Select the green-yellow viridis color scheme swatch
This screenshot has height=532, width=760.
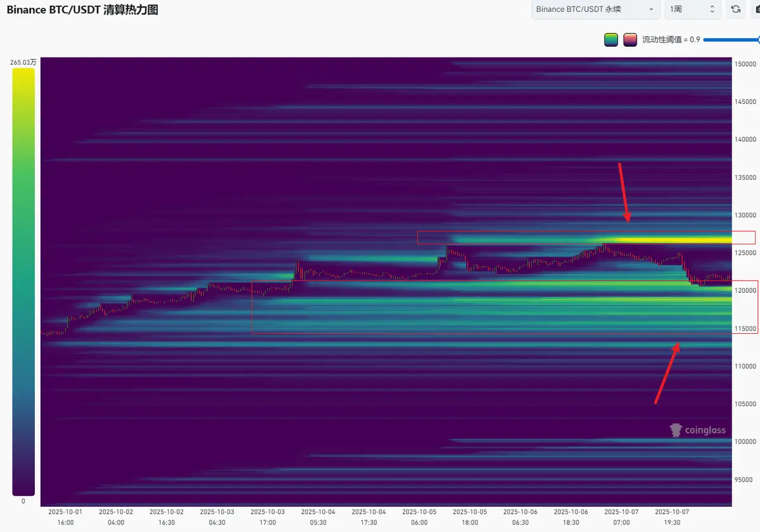point(611,40)
